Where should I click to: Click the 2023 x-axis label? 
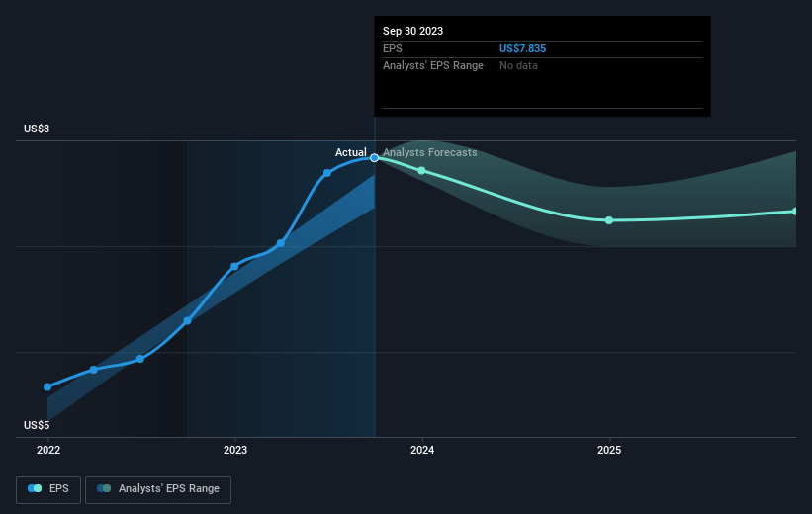(x=235, y=451)
